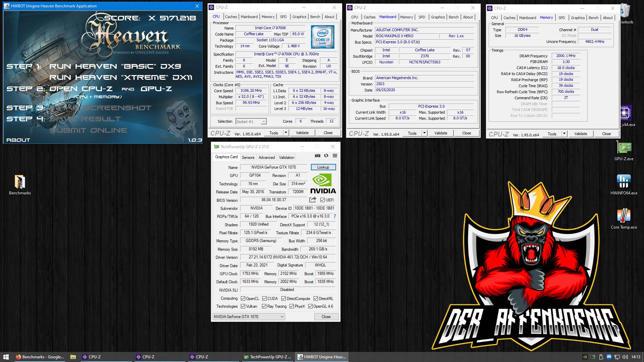Open Bench tab in first CPU-Z
This screenshot has height=362, width=644.
click(x=315, y=17)
